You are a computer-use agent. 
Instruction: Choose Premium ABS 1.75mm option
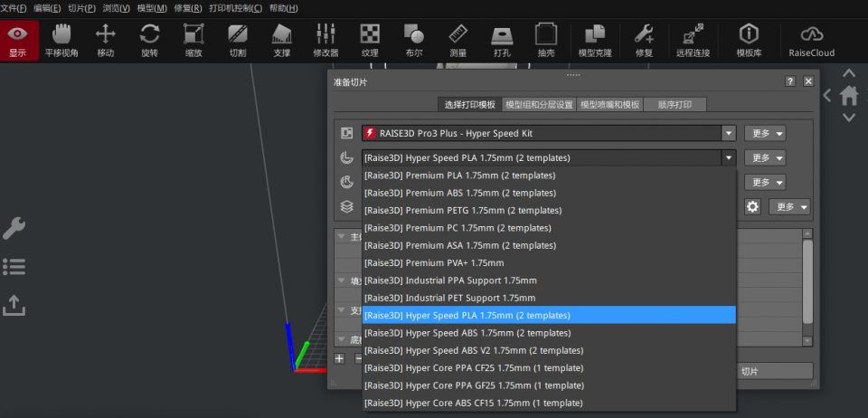(549, 193)
